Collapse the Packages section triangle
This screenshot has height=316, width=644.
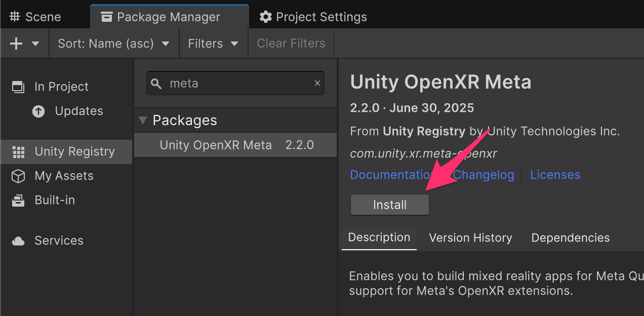[x=143, y=121]
